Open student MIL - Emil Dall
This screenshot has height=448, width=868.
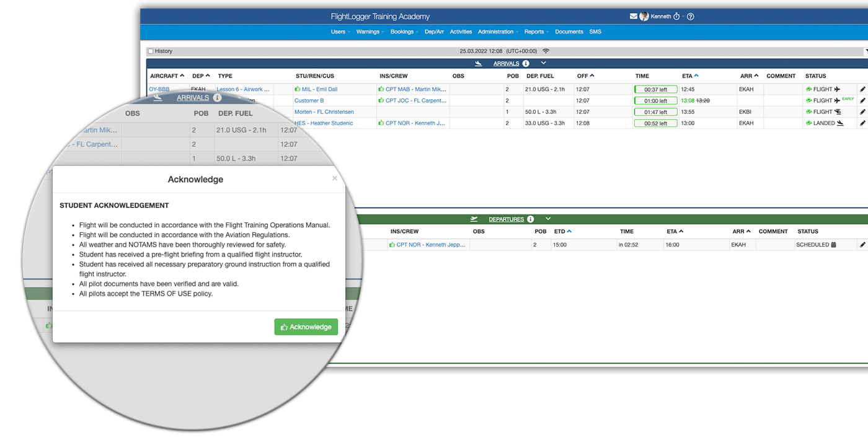[319, 89]
